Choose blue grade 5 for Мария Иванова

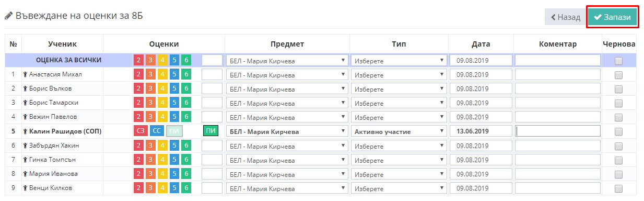click(x=174, y=174)
